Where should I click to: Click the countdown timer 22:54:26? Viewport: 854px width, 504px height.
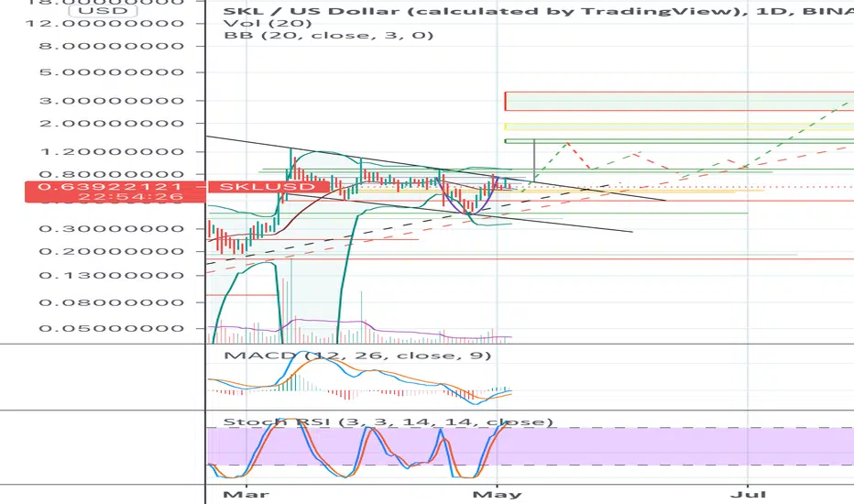point(129,197)
